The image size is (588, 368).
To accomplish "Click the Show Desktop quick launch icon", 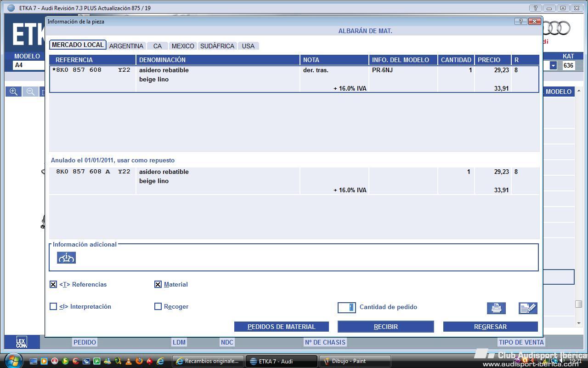I will tap(33, 361).
